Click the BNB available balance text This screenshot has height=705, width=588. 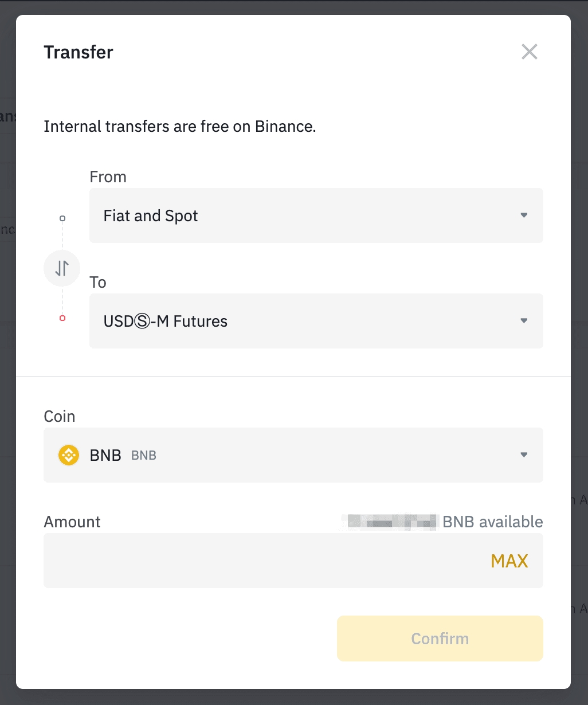click(x=492, y=522)
